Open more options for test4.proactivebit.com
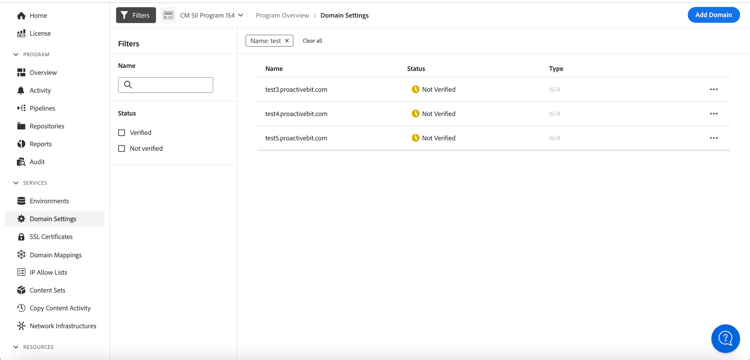Screen dimensions: 750x360 (x=714, y=114)
